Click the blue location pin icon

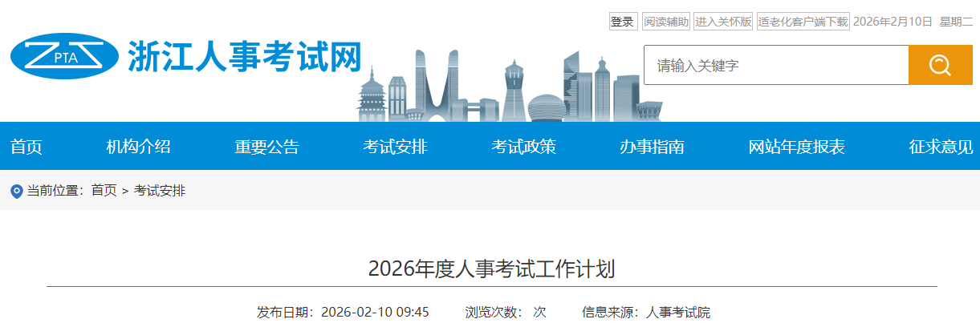pyautogui.click(x=16, y=192)
